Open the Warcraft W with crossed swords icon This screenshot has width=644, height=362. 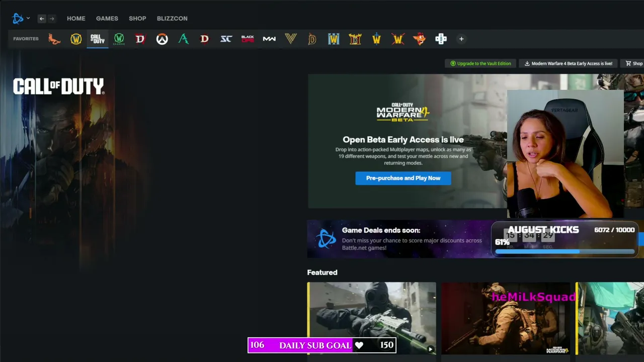398,39
